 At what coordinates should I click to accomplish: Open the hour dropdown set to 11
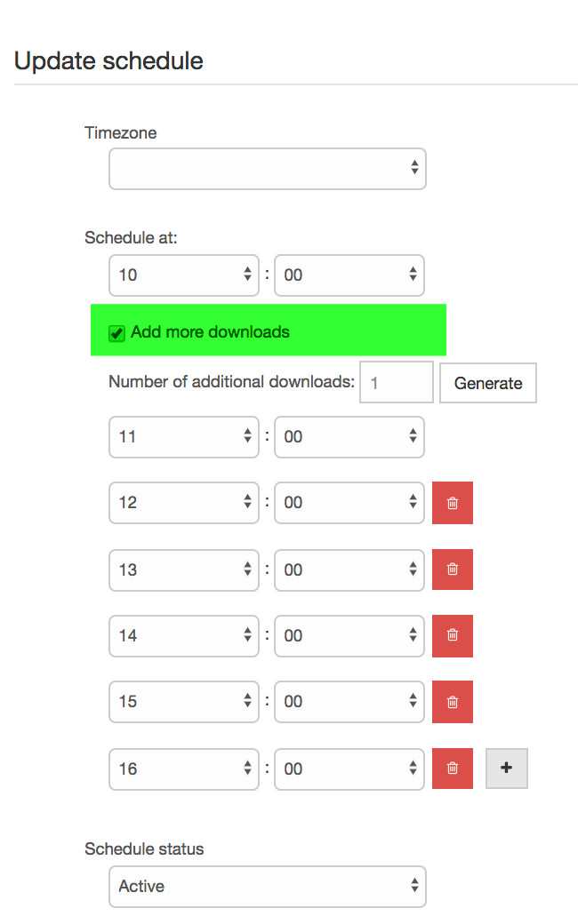[184, 437]
